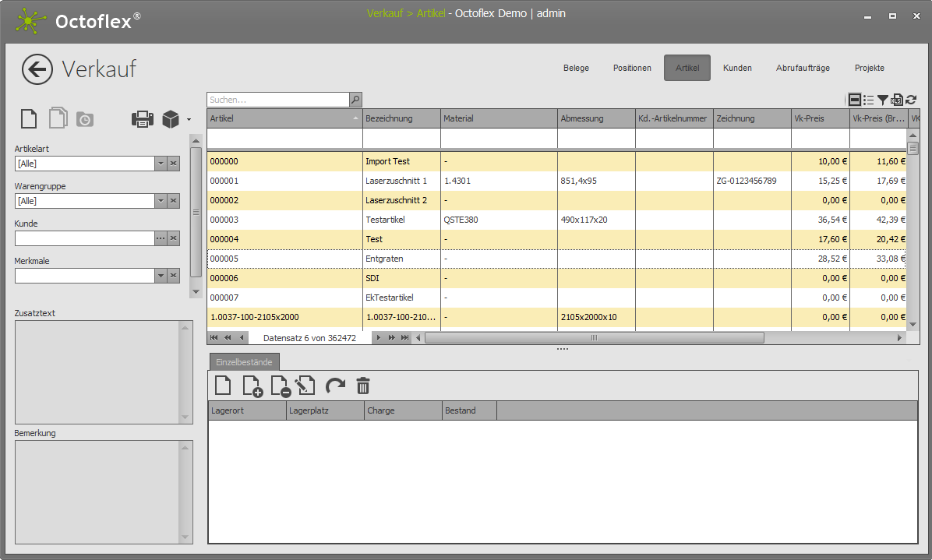Image resolution: width=932 pixels, height=560 pixels.
Task: Go to next record in navigator
Action: tap(379, 338)
